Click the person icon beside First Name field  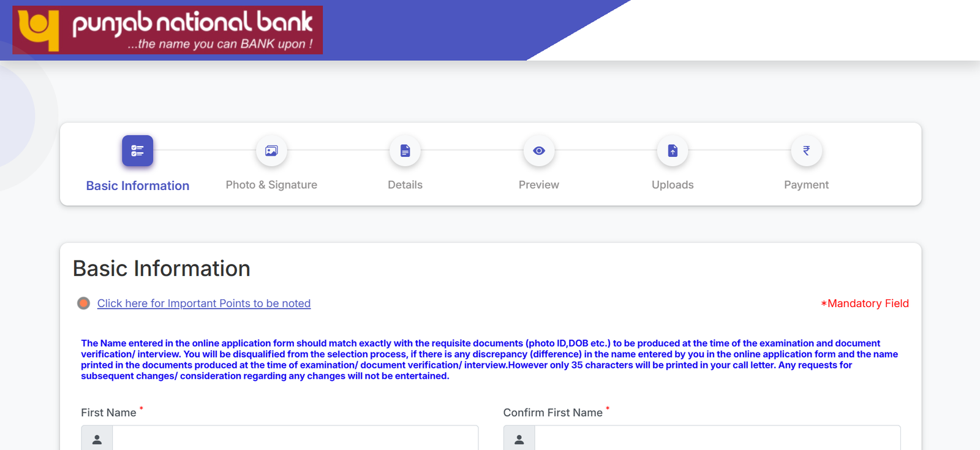[x=97, y=440]
